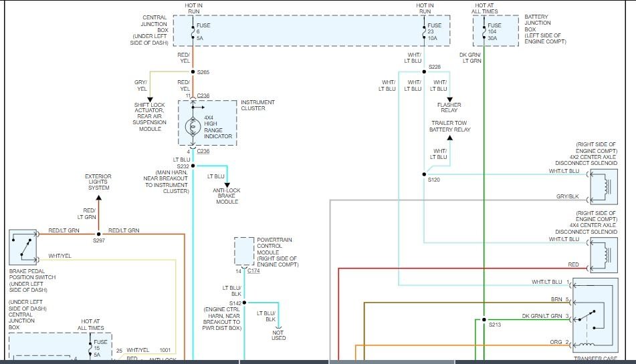Click the splice dot at S265

coord(193,71)
